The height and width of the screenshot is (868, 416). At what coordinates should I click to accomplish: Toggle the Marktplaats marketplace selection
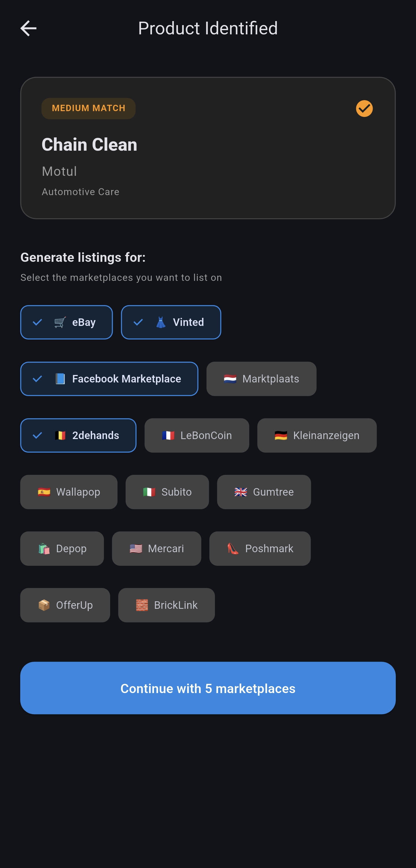click(261, 379)
